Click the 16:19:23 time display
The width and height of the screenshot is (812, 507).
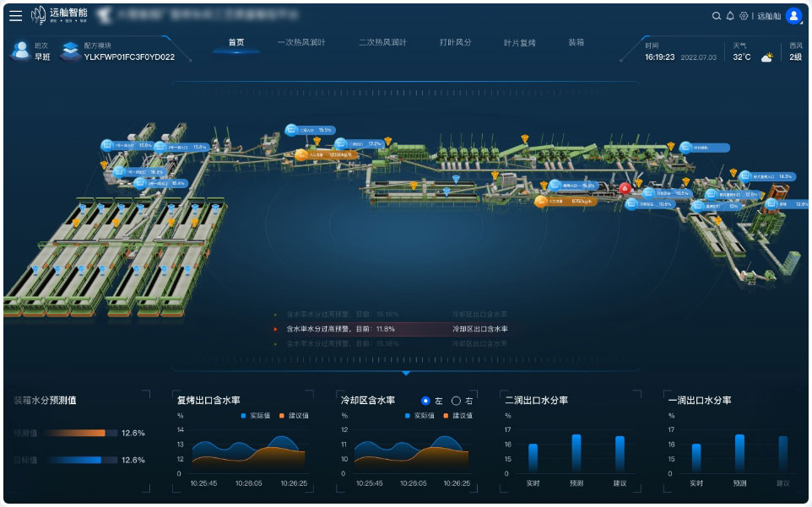[660, 57]
